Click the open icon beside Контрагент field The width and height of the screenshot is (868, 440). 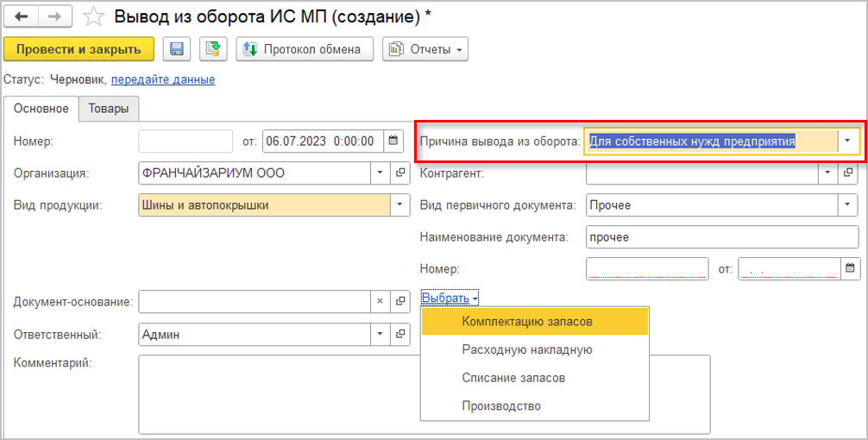coord(847,173)
